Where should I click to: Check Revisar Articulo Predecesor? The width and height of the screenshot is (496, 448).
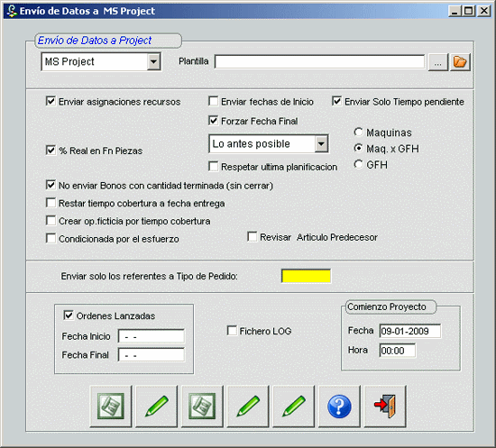(253, 236)
